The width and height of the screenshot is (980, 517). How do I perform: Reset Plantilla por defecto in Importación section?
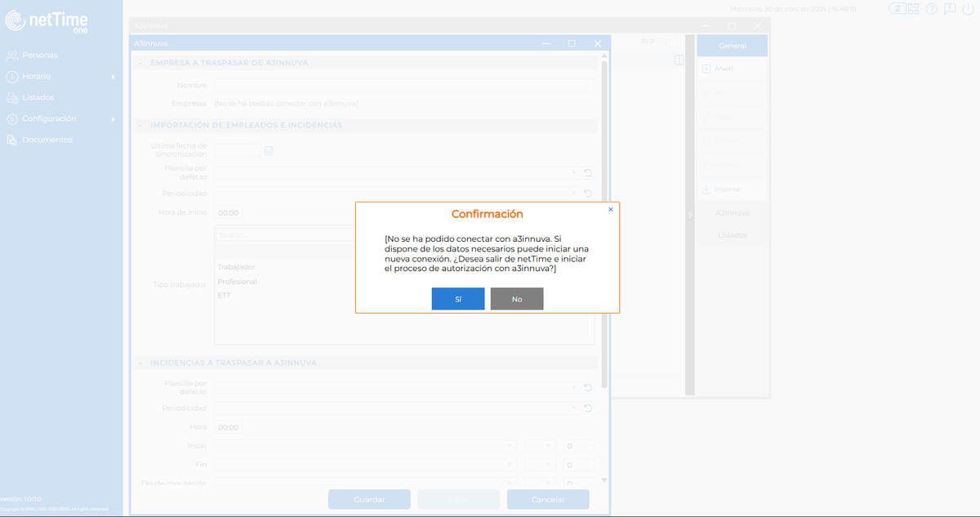[x=587, y=172]
